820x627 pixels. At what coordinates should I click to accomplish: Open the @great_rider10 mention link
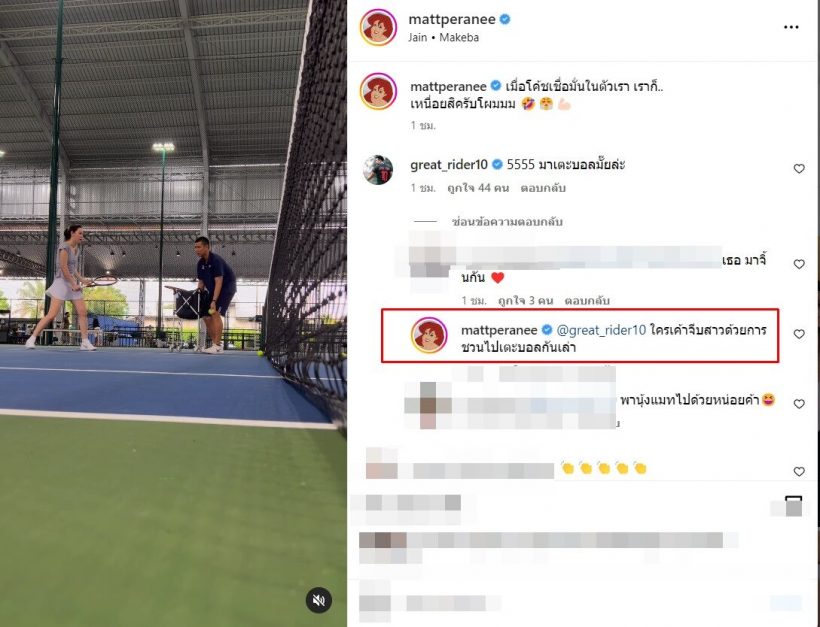(x=601, y=330)
